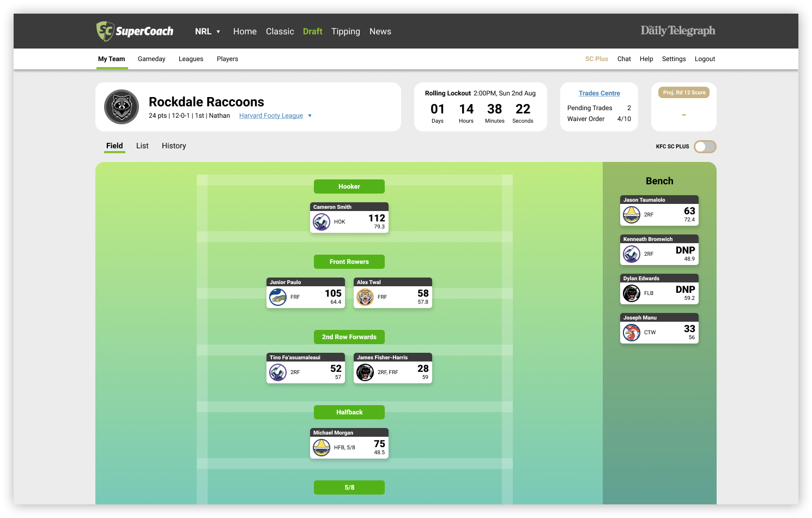Click the Harvard Footy League link

pos(271,116)
